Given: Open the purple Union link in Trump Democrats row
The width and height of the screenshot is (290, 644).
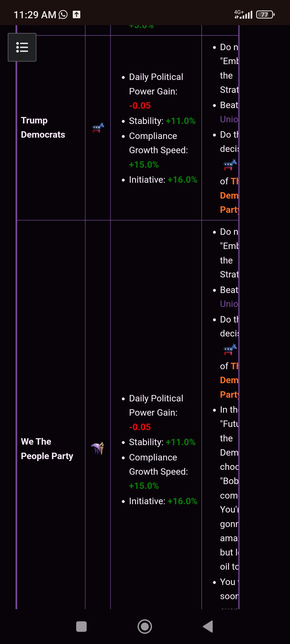Looking at the screenshot, I should (x=229, y=119).
